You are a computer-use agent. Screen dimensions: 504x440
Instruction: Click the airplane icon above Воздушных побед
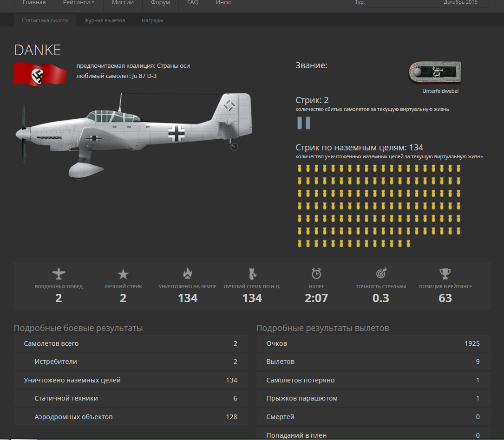pyautogui.click(x=59, y=274)
